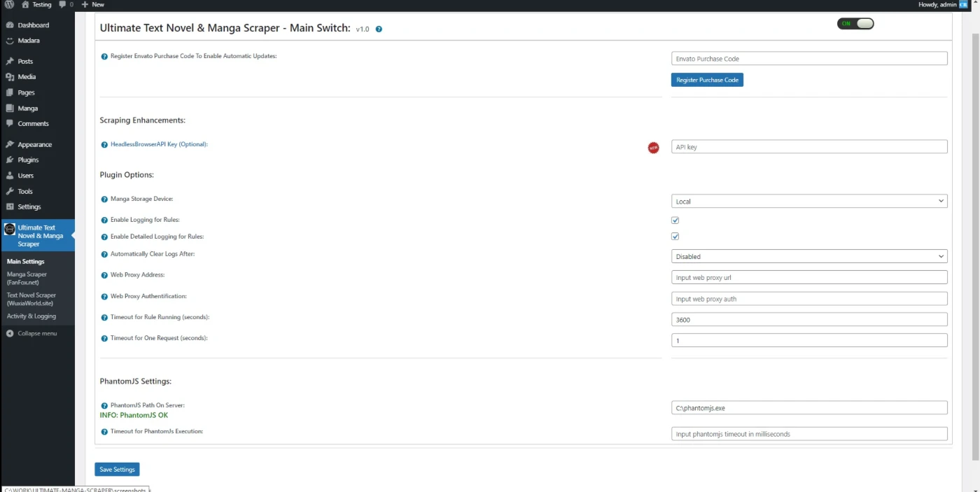The height and width of the screenshot is (492, 980).
Task: Click help icon for Timeout for Rule Running
Action: pyautogui.click(x=104, y=318)
